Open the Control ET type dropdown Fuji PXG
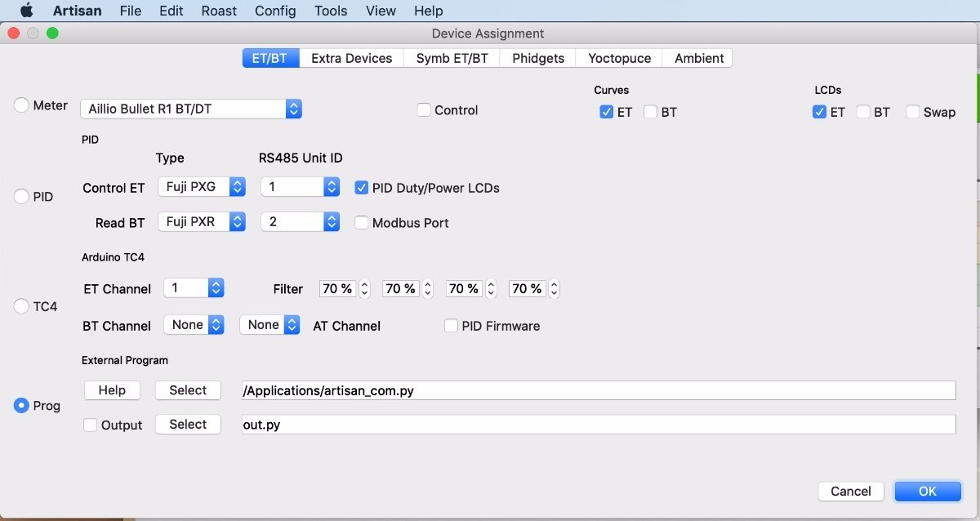The image size is (980, 521). tap(202, 187)
